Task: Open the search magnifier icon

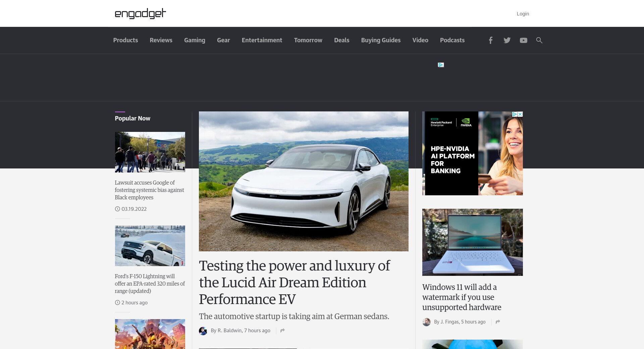Action: tap(539, 40)
